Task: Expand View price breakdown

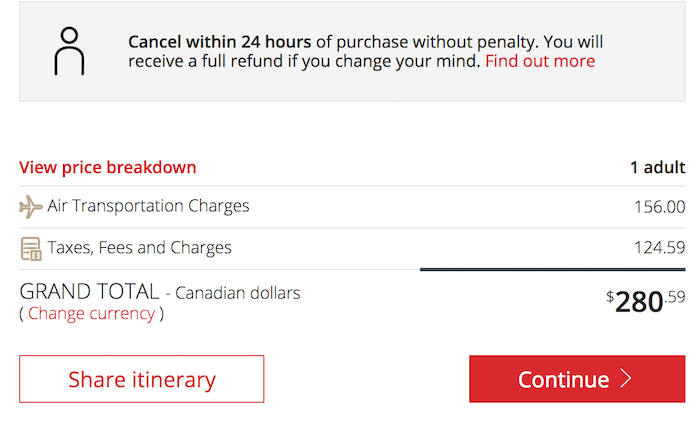Action: (108, 167)
